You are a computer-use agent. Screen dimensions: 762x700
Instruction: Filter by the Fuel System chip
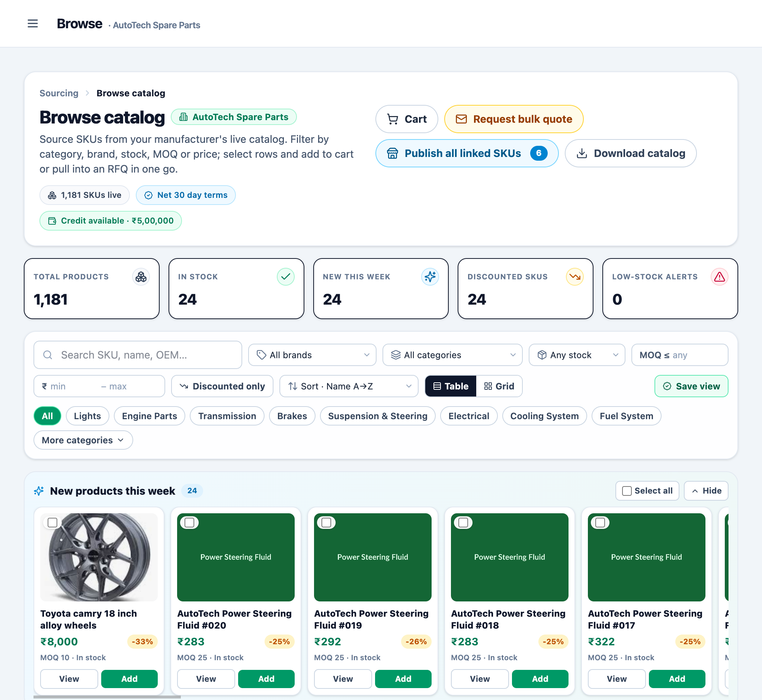(626, 416)
